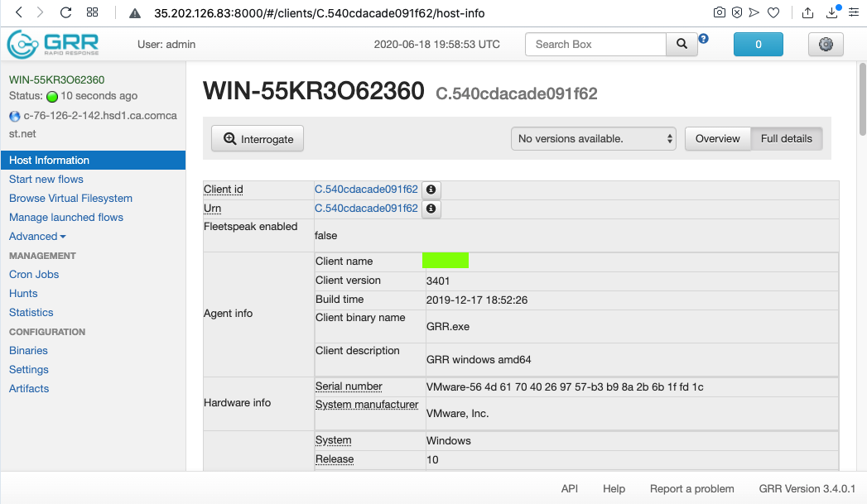
Task: Open Settings configuration page
Action: coord(29,370)
